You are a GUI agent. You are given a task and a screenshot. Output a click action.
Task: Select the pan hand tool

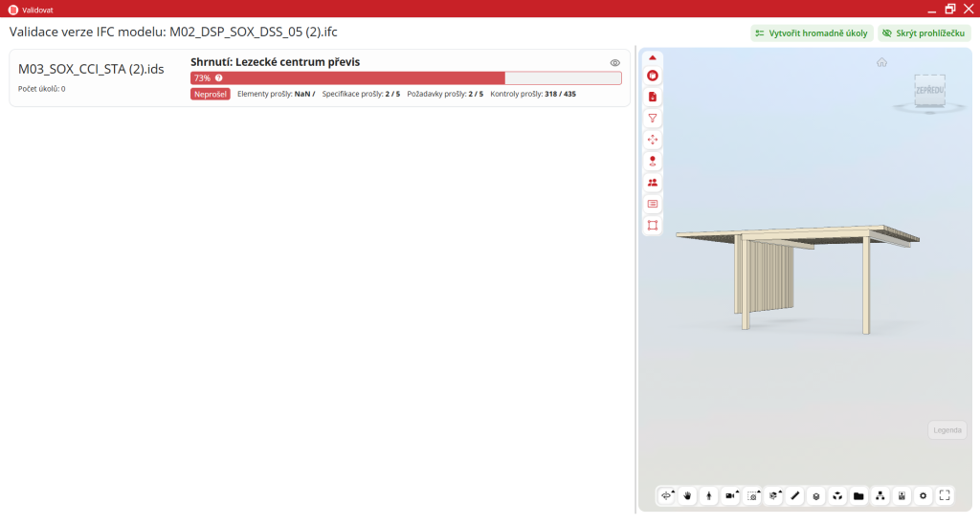tap(687, 496)
